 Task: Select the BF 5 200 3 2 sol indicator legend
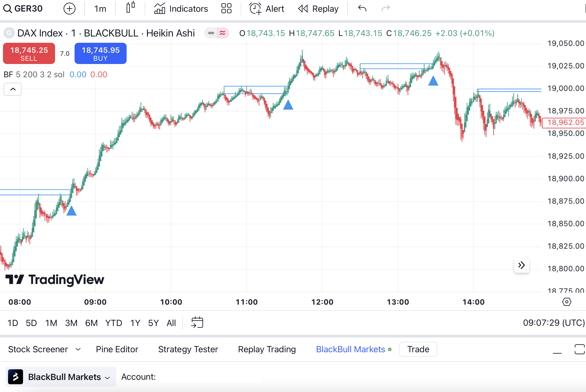click(34, 74)
